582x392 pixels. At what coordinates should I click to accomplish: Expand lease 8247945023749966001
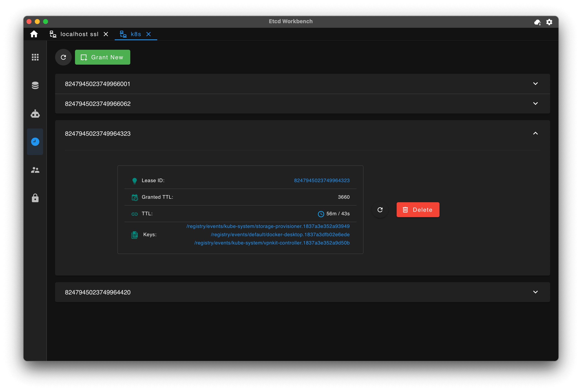302,84
